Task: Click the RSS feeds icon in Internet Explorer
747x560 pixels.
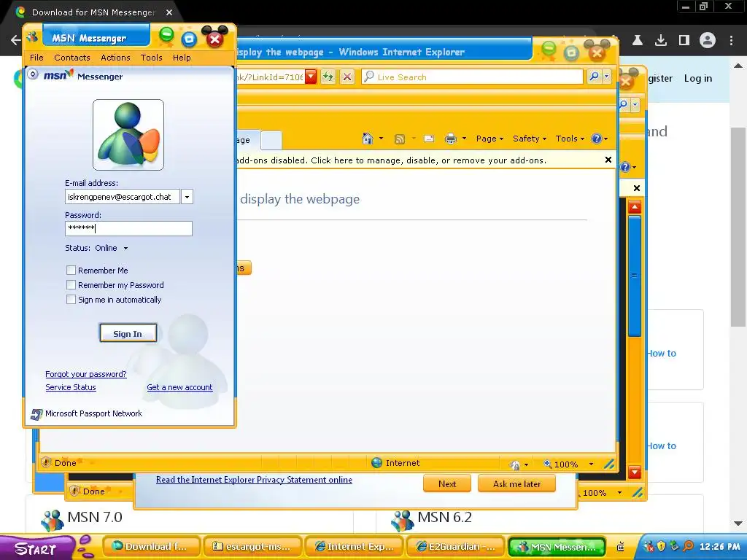Action: click(399, 139)
